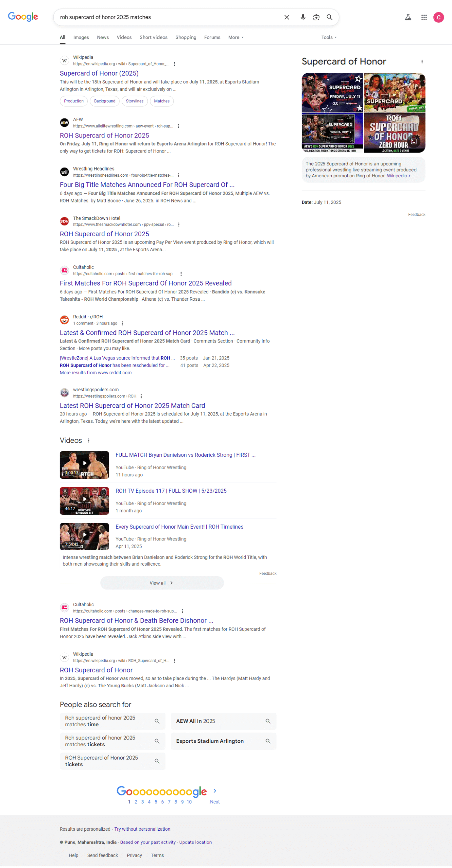Open more options for Supercard of Honor panel

click(422, 62)
